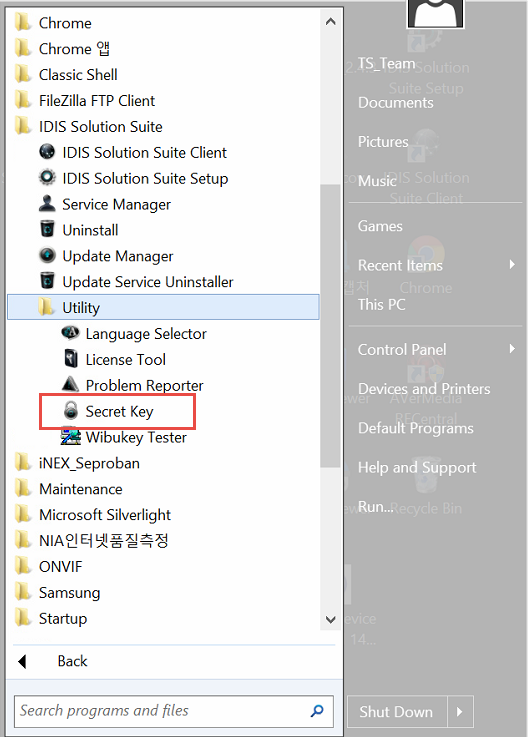Click the Service Manager person icon
The height and width of the screenshot is (737, 528).
pyautogui.click(x=47, y=204)
